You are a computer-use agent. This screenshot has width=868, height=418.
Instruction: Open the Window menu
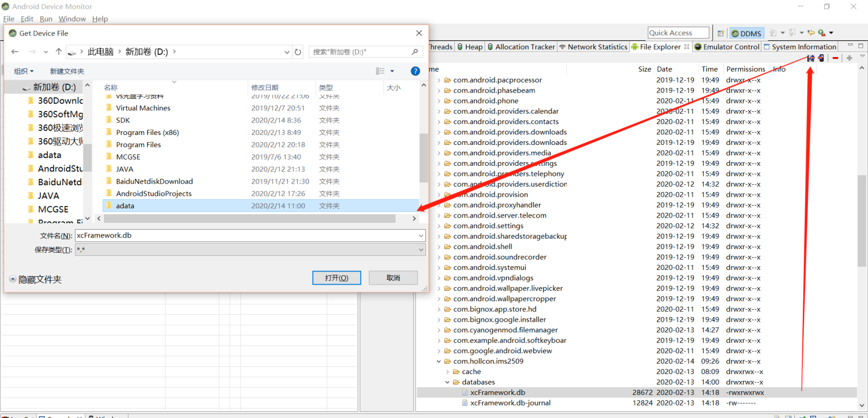pyautogui.click(x=72, y=19)
